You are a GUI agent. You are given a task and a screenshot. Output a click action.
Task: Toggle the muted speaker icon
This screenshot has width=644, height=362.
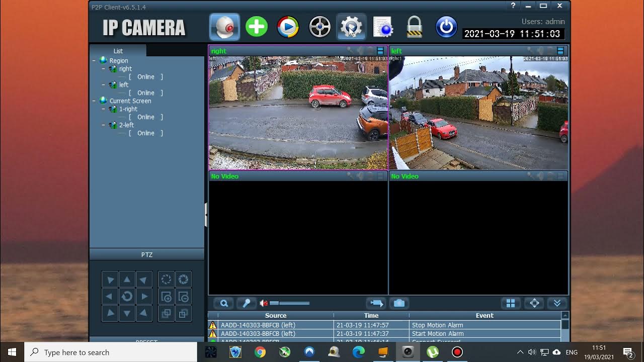(263, 303)
